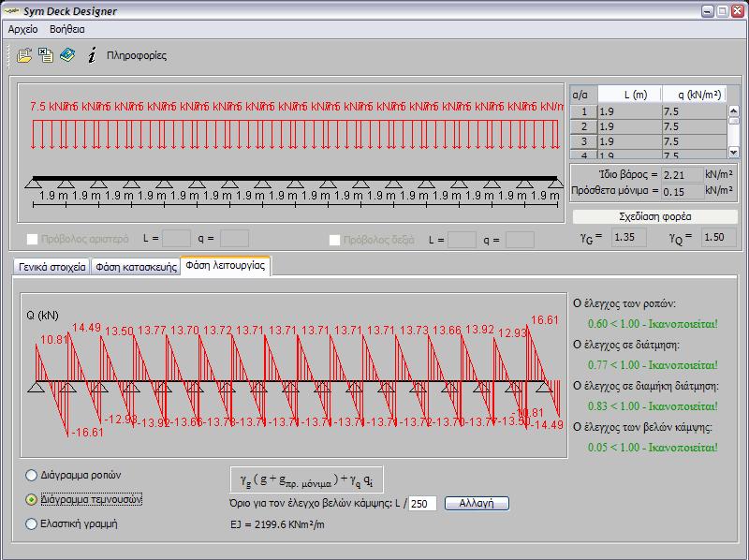Click the L (m) column header
Viewport: 749px width, 560px height.
click(x=630, y=95)
